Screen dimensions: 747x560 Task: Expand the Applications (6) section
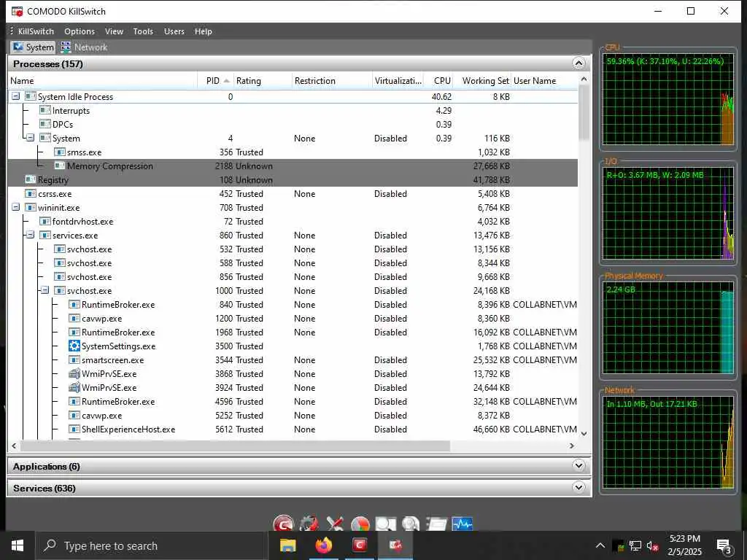coord(578,466)
